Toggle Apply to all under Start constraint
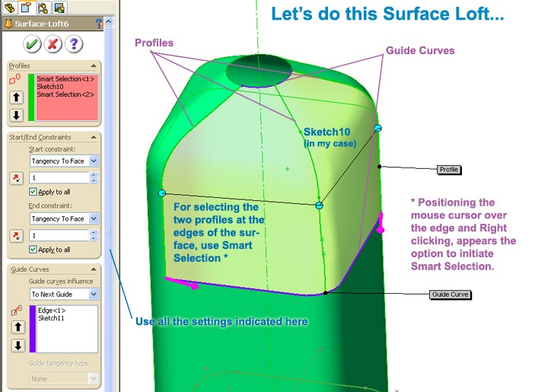The image size is (538, 392). 33,192
